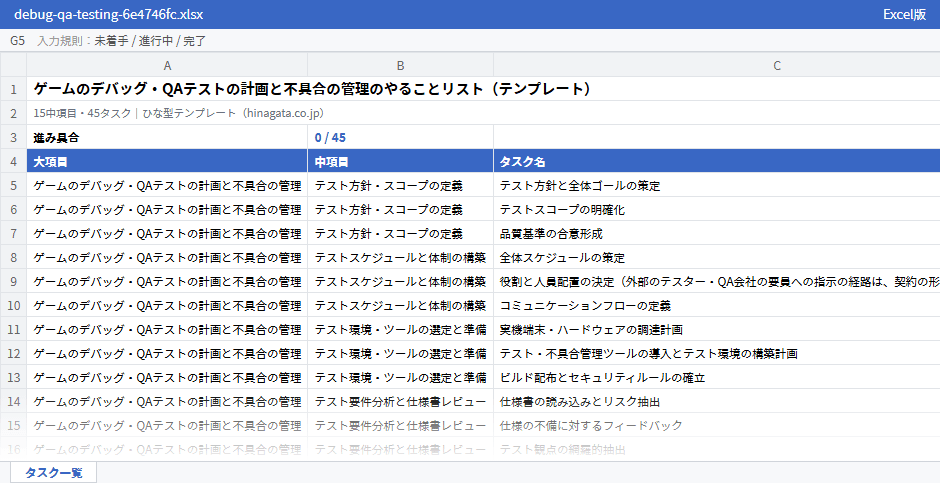The height and width of the screenshot is (483, 940).
Task: Select cell テスト・不具合管理ツールの導入とテスト環境の構築計画
Action: point(717,353)
